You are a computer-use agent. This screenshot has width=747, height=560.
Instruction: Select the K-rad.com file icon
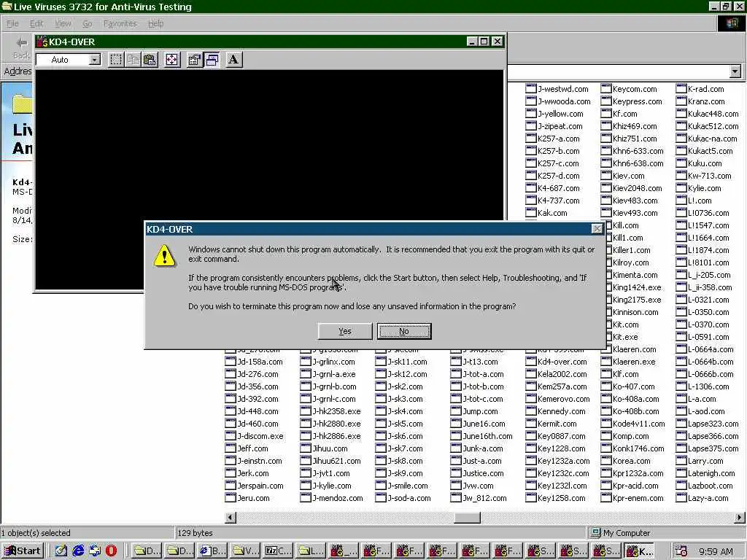click(681, 88)
